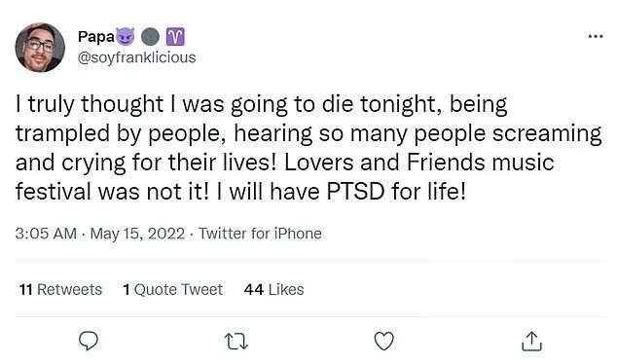
Task: Click the 3:05 AM timestamp
Action: coord(46,234)
